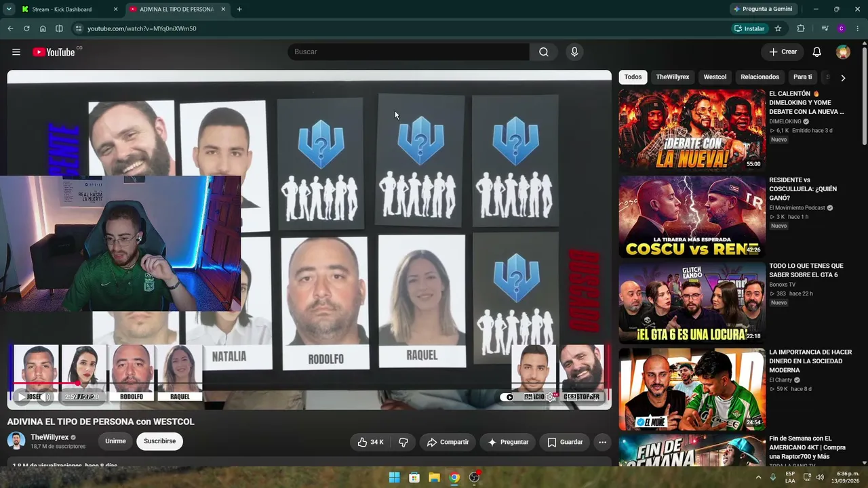Open Windows Start menu
The width and height of the screenshot is (868, 488).
[394, 477]
